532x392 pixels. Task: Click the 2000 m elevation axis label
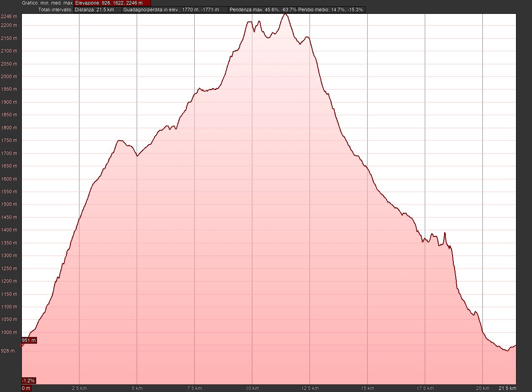point(9,76)
